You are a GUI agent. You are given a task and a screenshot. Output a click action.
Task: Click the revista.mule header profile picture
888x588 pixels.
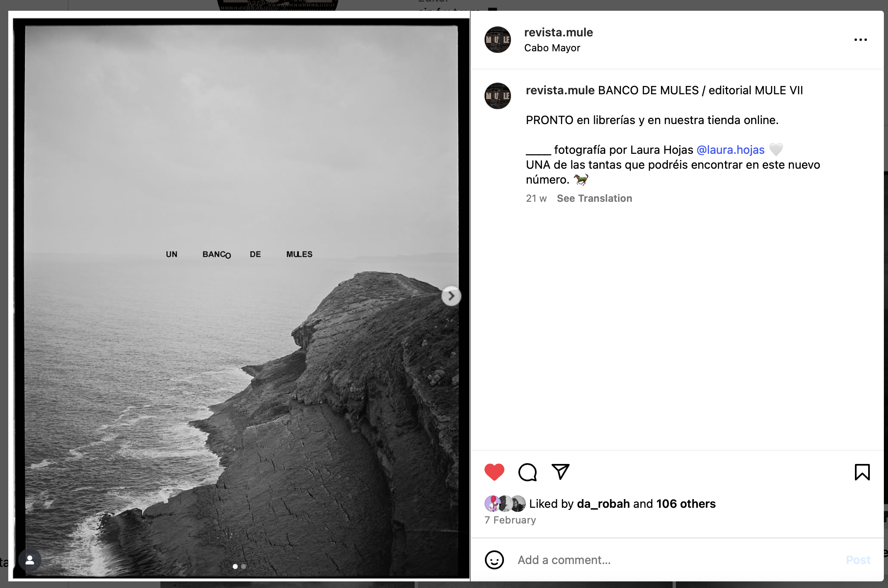pyautogui.click(x=497, y=40)
